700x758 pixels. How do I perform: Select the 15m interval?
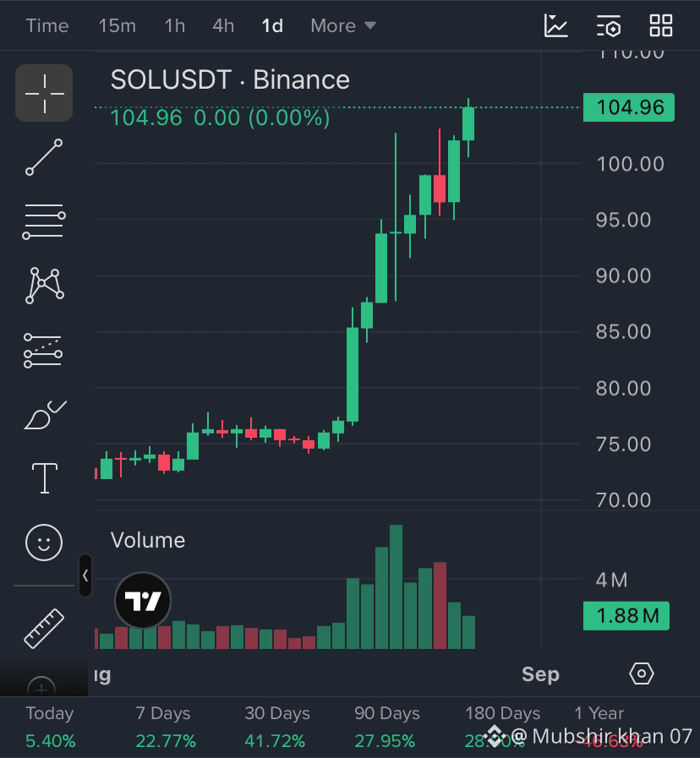click(x=117, y=25)
